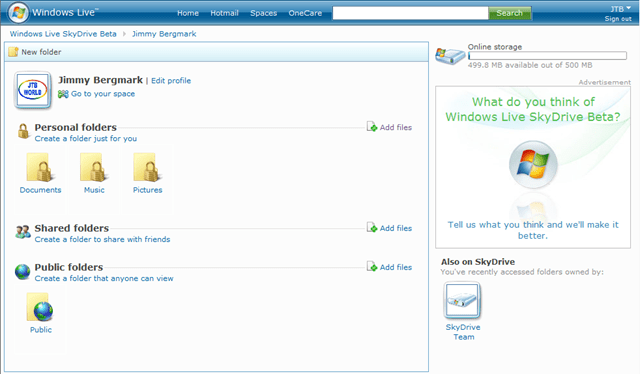Click Windows Live SkyDrive Beta breadcrumb
Viewport: 640px width, 374px height.
(x=63, y=34)
